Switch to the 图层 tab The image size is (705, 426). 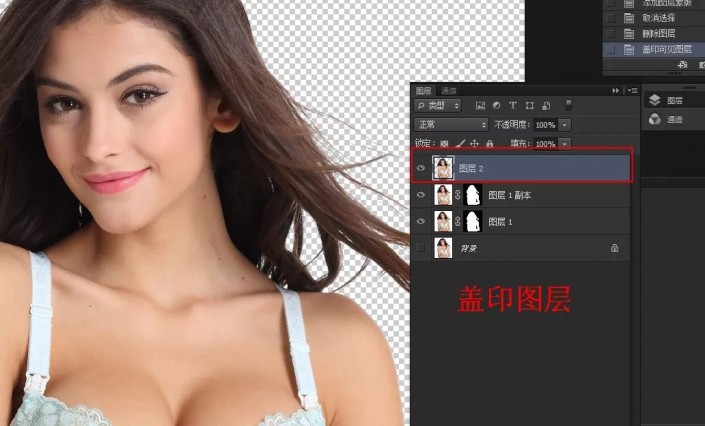point(423,90)
